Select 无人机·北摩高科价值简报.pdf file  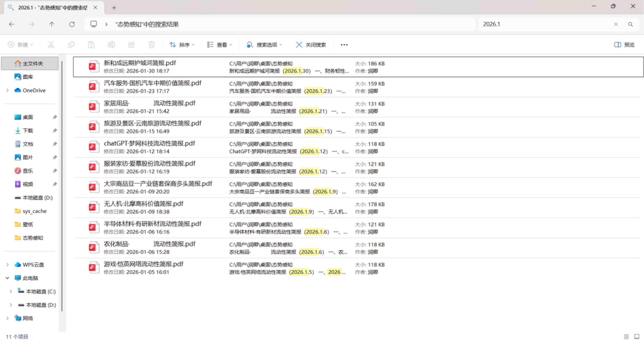click(x=143, y=204)
